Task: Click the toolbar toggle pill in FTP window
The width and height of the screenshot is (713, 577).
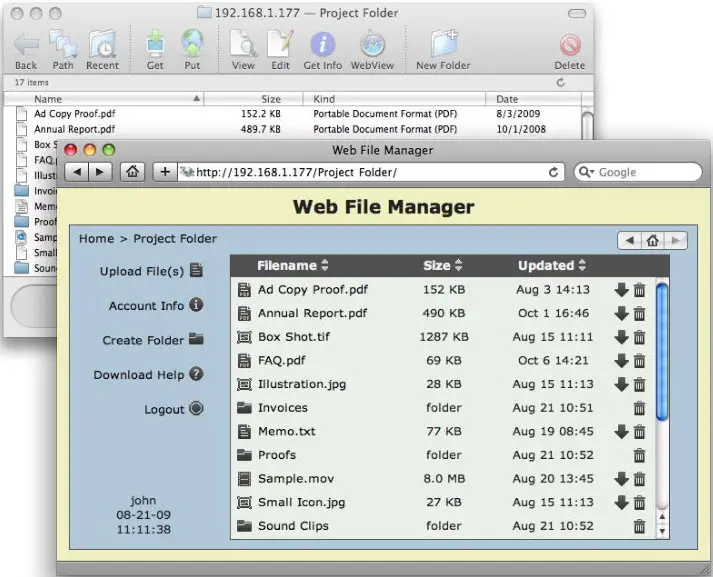Action: click(577, 13)
